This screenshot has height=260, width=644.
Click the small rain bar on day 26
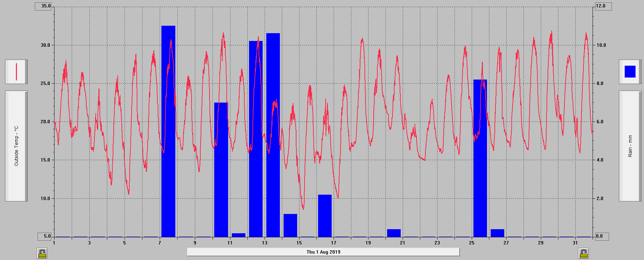[497, 233]
